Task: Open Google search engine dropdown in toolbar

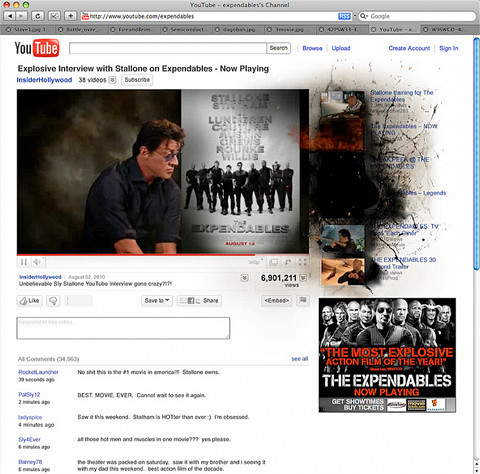Action: [x=364, y=16]
